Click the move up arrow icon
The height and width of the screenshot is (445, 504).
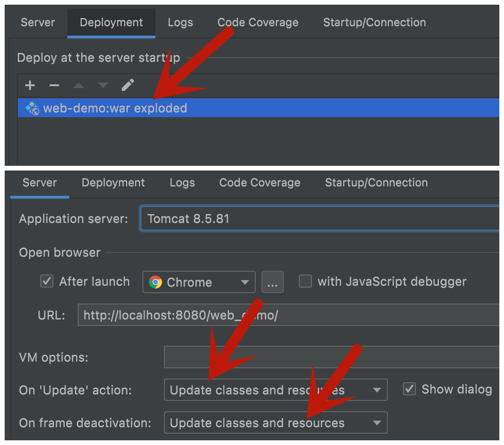pyautogui.click(x=79, y=85)
